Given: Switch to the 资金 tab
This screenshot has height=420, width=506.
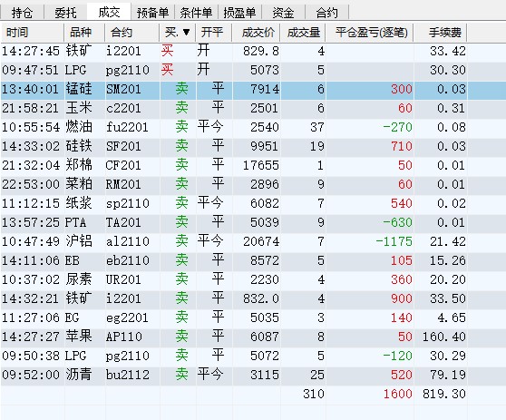Looking at the screenshot, I should [x=283, y=13].
